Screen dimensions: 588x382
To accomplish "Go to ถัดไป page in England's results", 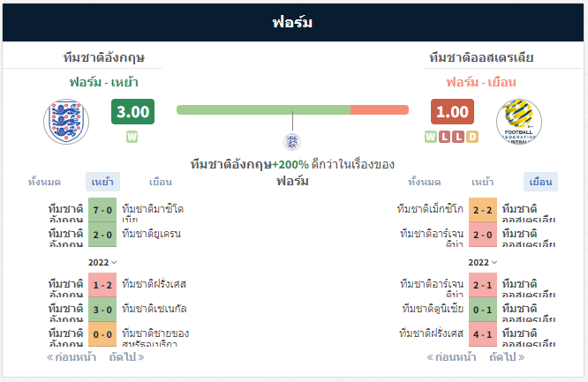I will pyautogui.click(x=127, y=357).
